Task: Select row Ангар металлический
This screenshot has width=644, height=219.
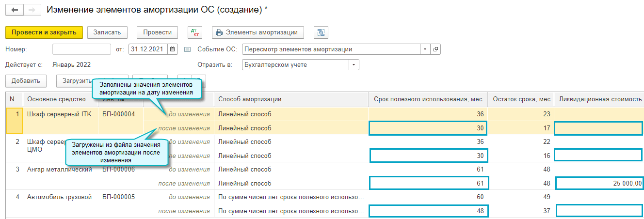Action: pyautogui.click(x=60, y=170)
